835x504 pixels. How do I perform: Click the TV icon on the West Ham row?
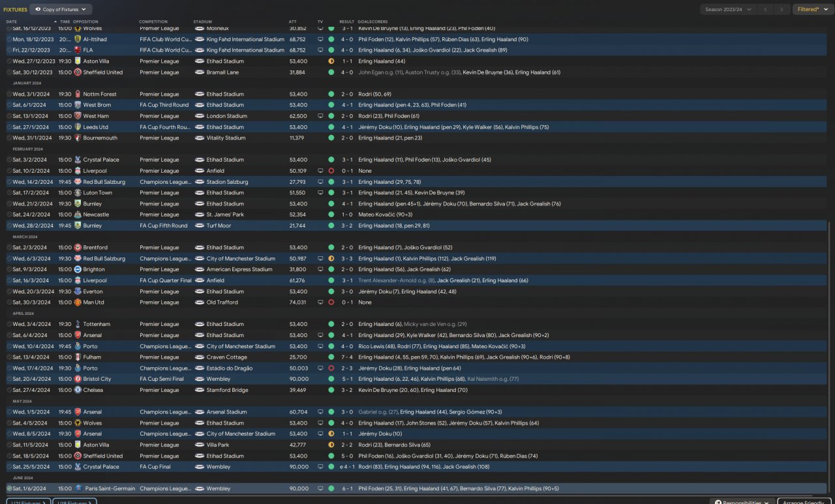320,116
